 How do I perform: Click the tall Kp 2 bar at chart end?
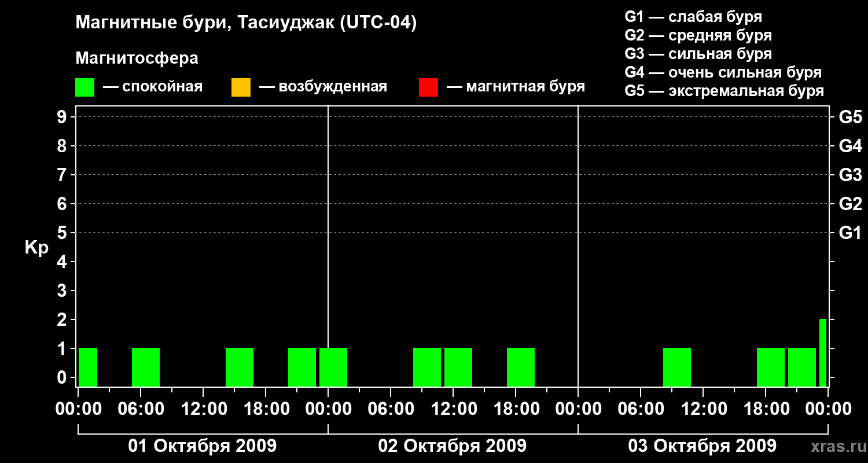823,352
